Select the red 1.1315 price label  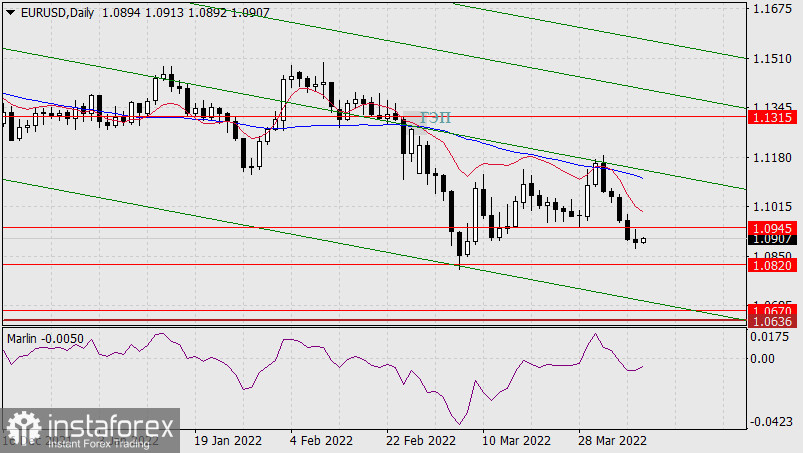(773, 117)
